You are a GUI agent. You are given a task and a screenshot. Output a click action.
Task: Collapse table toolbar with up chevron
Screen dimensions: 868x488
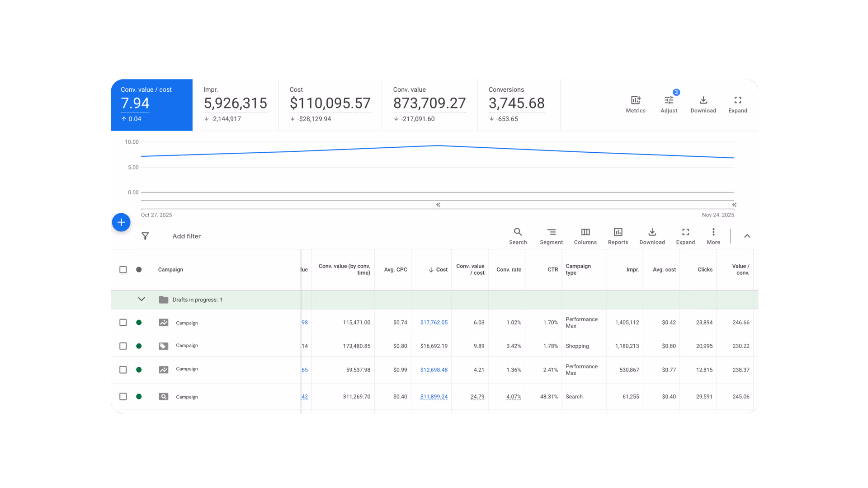747,236
